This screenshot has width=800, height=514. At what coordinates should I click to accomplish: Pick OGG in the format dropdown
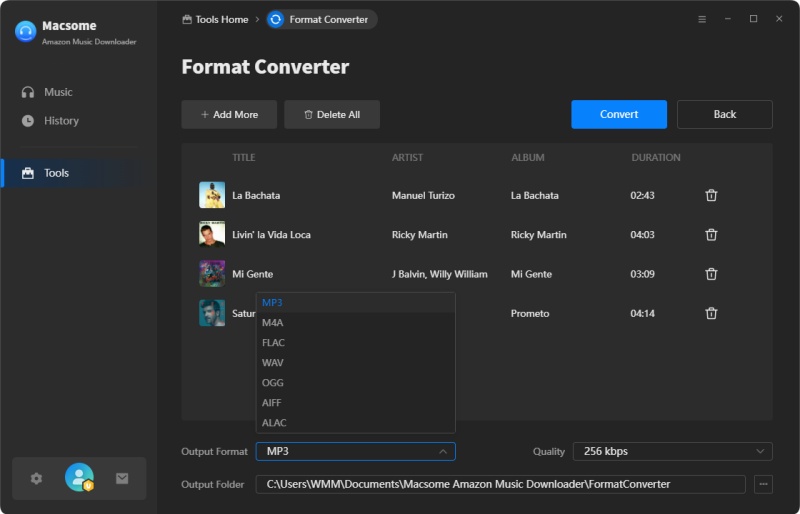pyautogui.click(x=355, y=382)
